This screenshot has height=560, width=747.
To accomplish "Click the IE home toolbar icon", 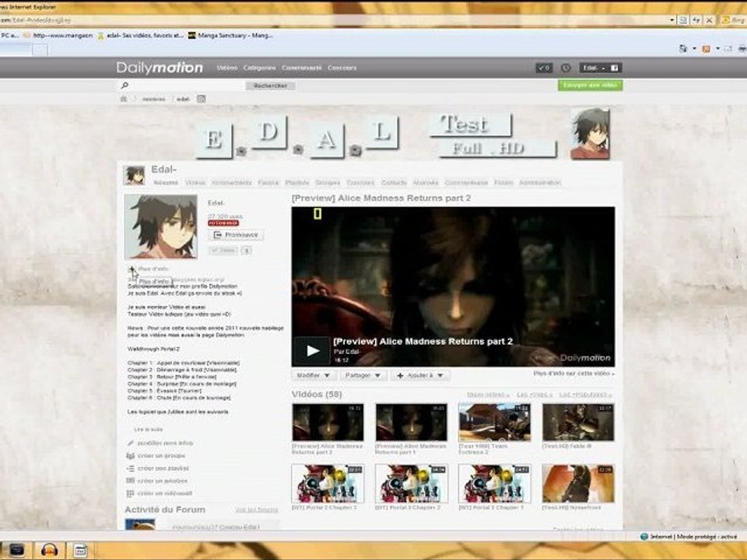I will (x=683, y=48).
